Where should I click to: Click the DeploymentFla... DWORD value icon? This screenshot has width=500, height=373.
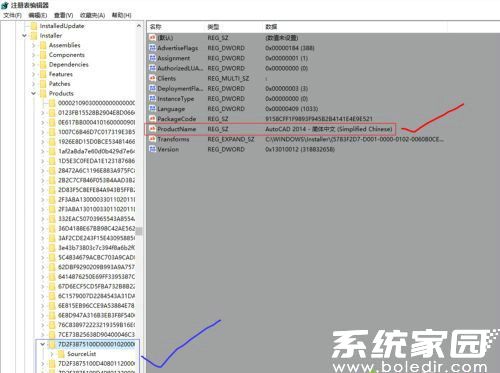tap(152, 88)
